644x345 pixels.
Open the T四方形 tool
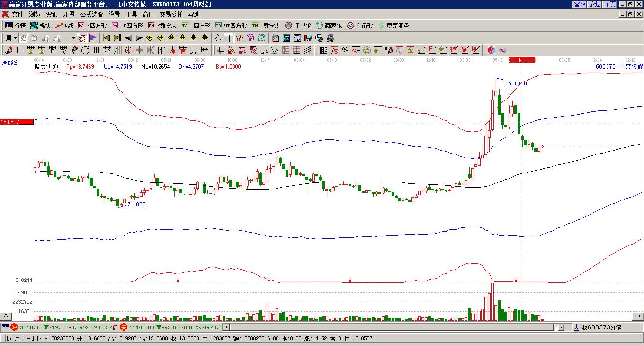point(196,26)
